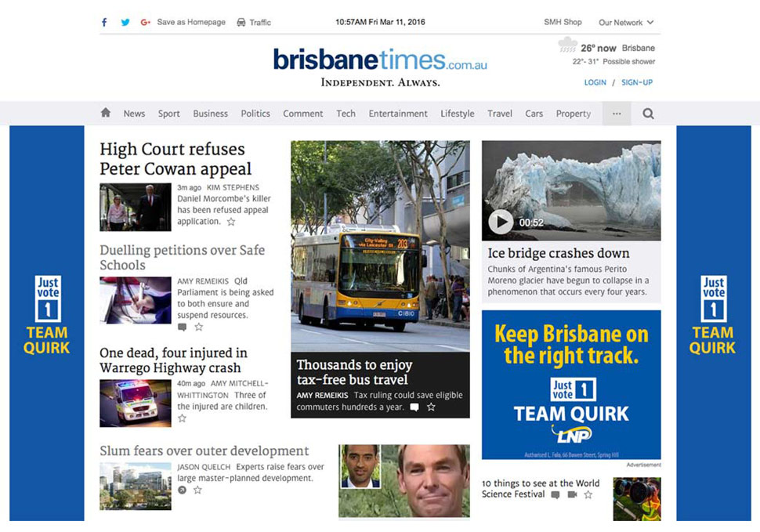Viewport: 760px width, 532px height.
Task: Click the LOGIN link
Action: [x=594, y=81]
